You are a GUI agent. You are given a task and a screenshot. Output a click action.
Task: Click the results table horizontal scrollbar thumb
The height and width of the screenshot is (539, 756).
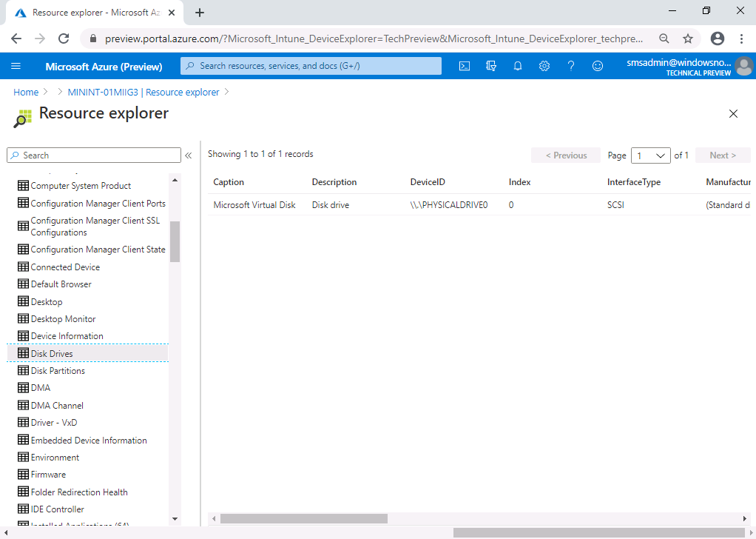[304, 519]
